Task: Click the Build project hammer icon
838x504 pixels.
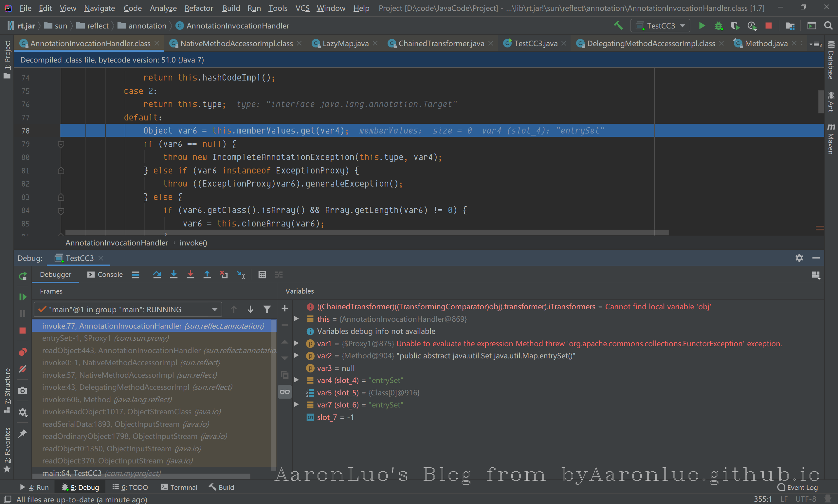Action: click(x=618, y=26)
